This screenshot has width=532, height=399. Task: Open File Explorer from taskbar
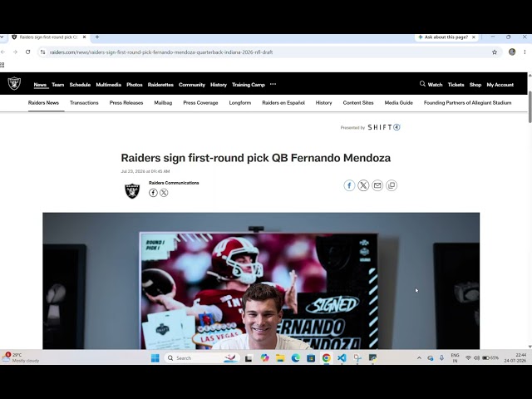[280, 358]
